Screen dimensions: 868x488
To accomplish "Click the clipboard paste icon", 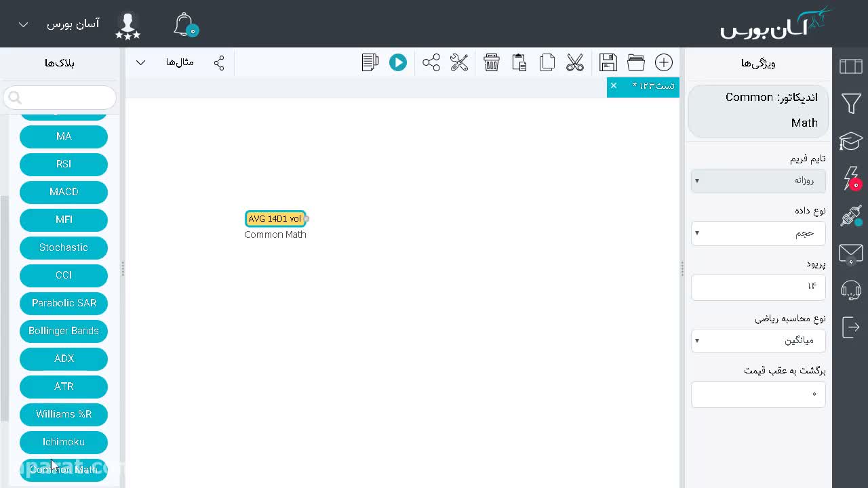I will (519, 62).
